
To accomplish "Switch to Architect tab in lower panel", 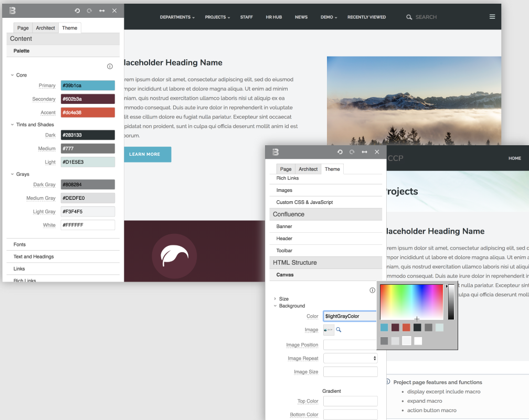I will coord(308,169).
